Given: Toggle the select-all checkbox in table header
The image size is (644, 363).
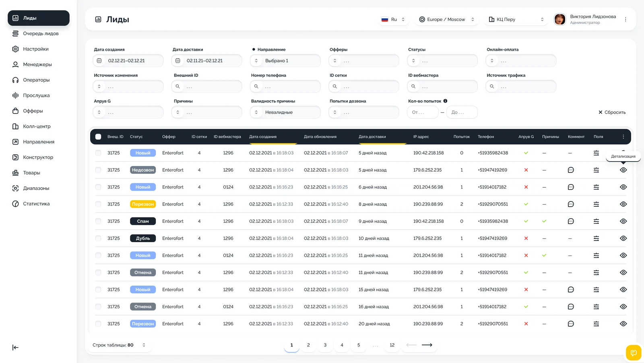Looking at the screenshot, I should [98, 137].
